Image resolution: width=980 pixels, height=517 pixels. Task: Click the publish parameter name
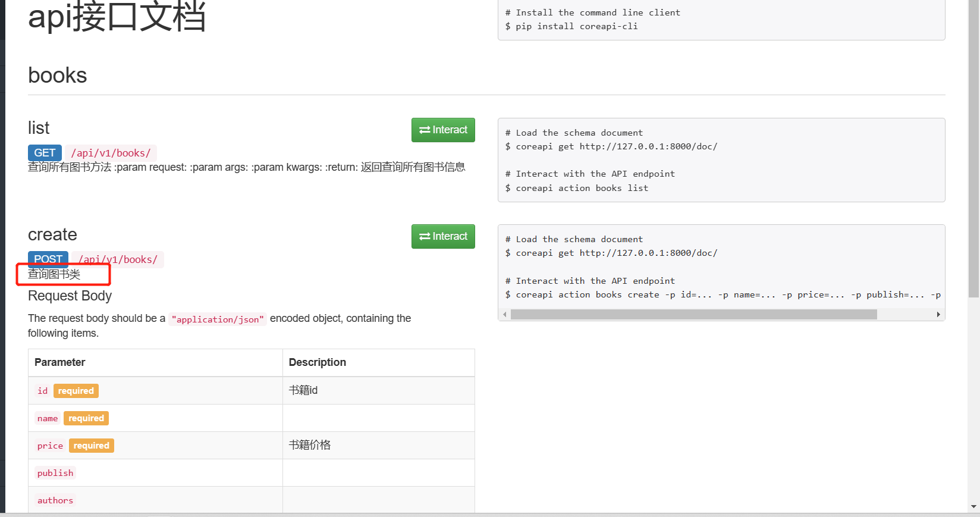point(55,473)
